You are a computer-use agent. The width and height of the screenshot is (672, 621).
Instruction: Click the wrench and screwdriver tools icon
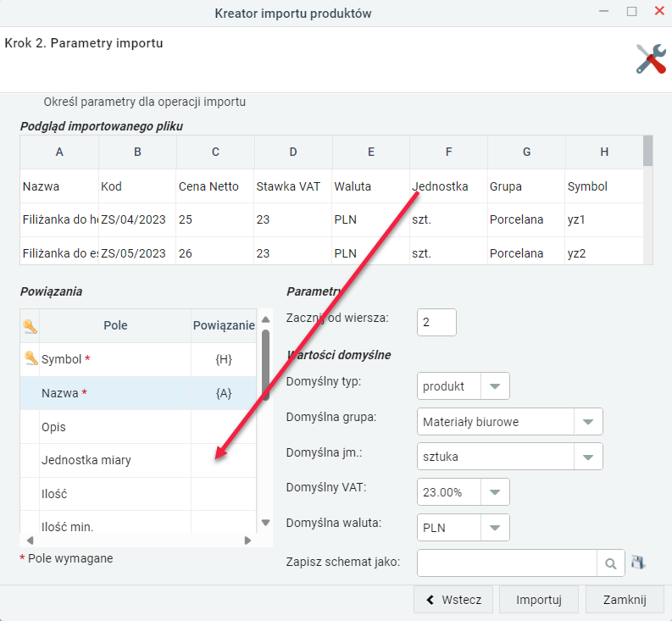651,58
